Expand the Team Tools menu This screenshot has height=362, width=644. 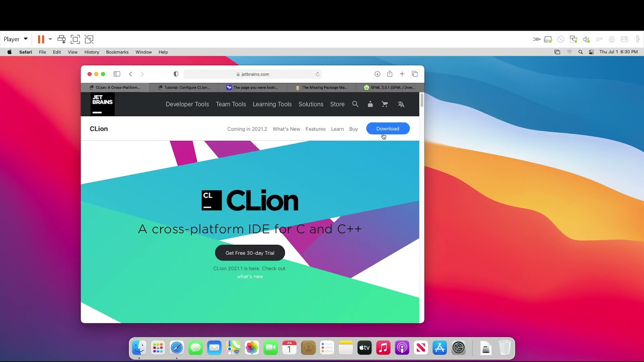[x=231, y=104]
